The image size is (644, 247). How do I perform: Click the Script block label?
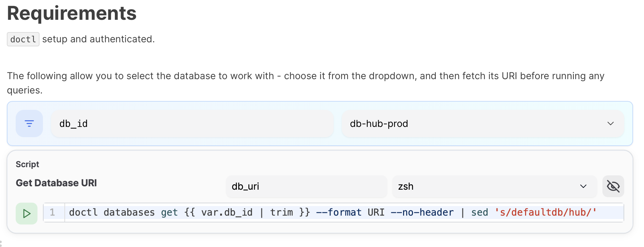tap(27, 164)
